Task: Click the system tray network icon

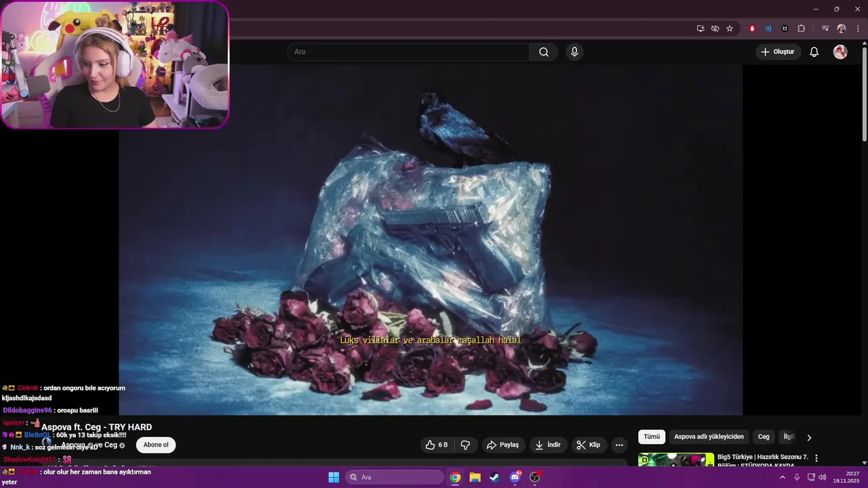Action: [x=811, y=477]
